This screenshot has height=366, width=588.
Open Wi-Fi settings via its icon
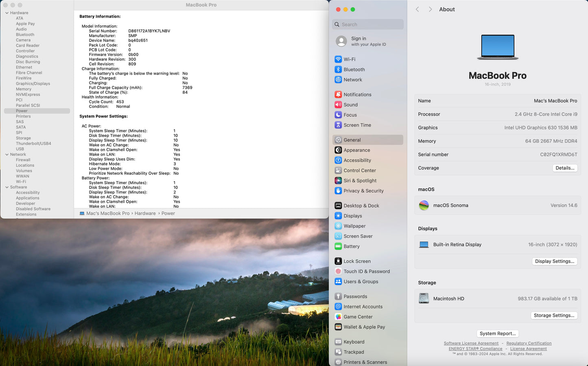tap(338, 59)
